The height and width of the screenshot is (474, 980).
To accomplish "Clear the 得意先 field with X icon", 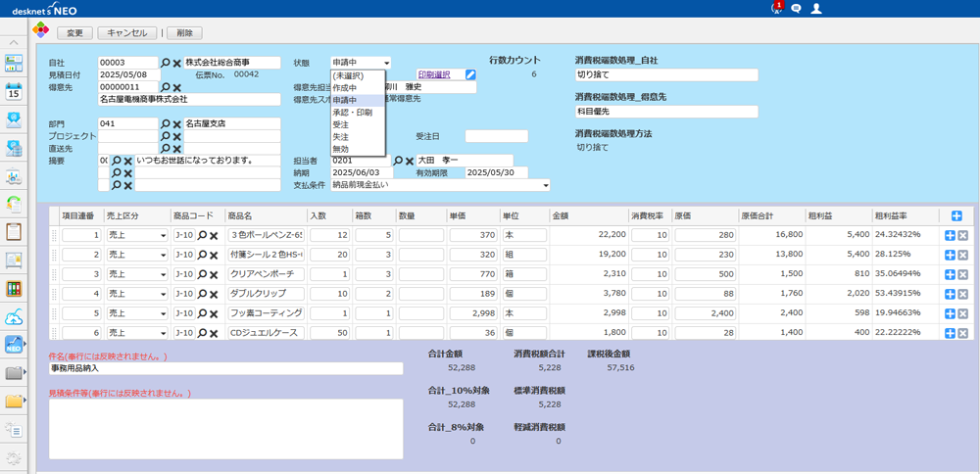I will pyautogui.click(x=177, y=87).
